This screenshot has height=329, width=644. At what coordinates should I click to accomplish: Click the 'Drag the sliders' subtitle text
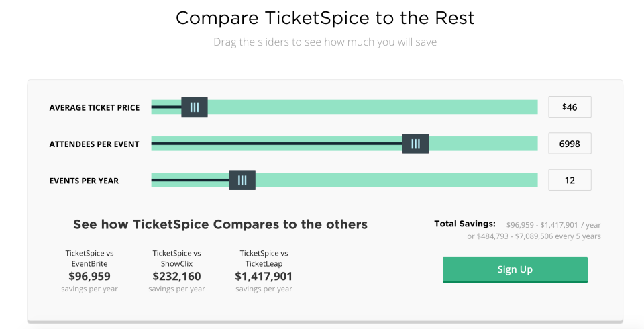pos(325,42)
